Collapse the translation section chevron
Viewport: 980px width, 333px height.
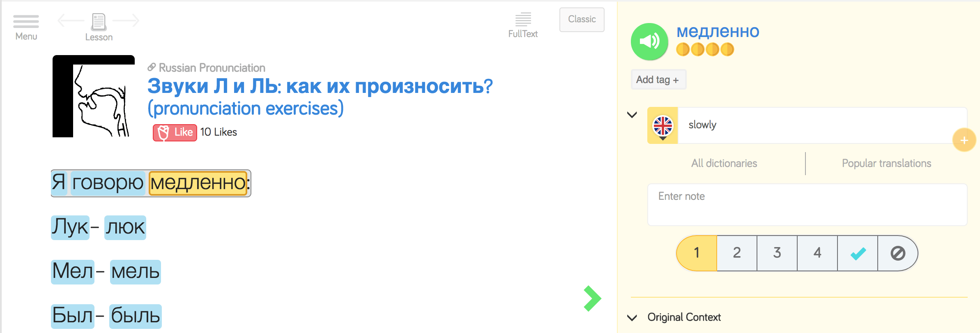[x=632, y=115]
